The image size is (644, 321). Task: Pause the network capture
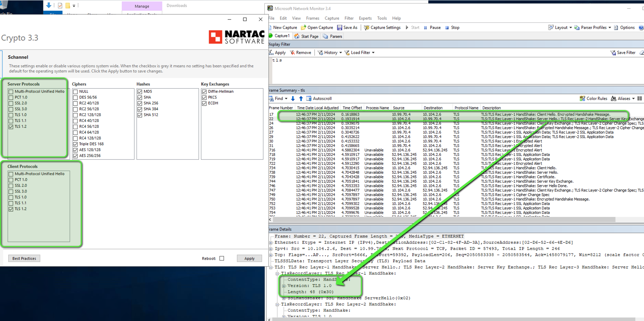click(x=432, y=27)
